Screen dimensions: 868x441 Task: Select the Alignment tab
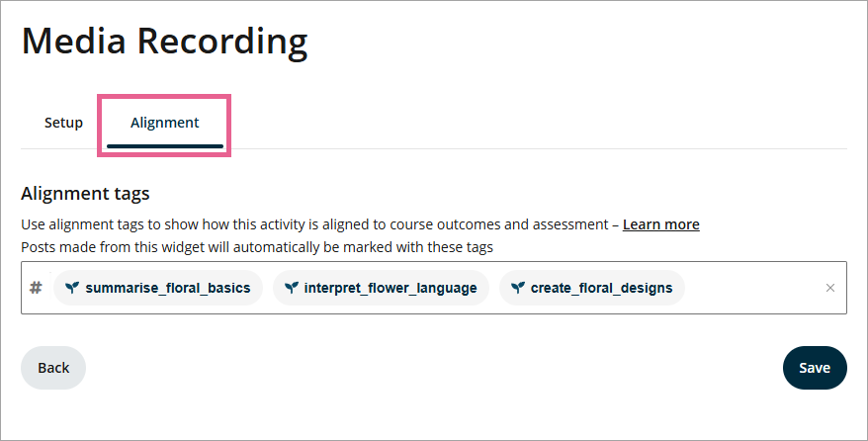click(164, 123)
